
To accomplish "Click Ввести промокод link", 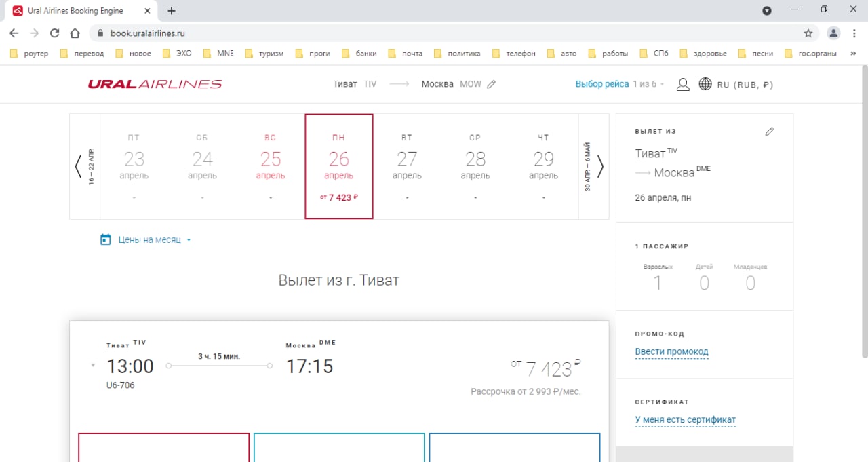I will 671,351.
